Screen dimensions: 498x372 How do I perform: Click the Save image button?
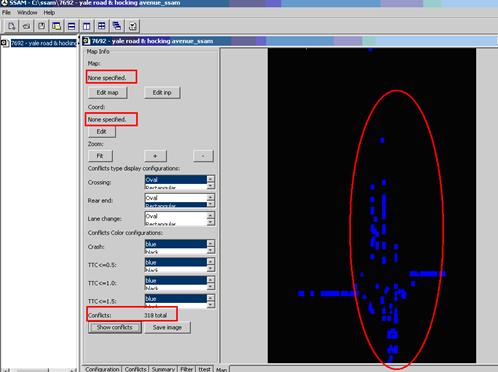(x=167, y=327)
